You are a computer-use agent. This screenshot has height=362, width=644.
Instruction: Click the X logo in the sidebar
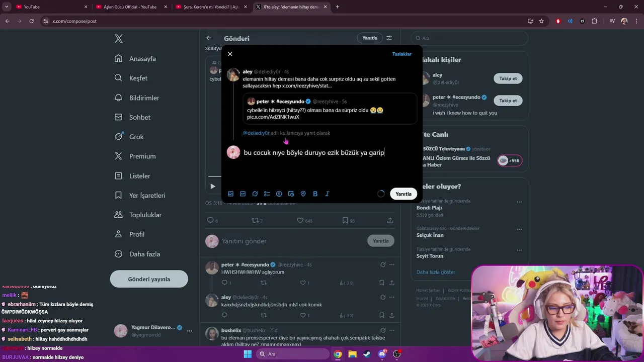(x=119, y=39)
